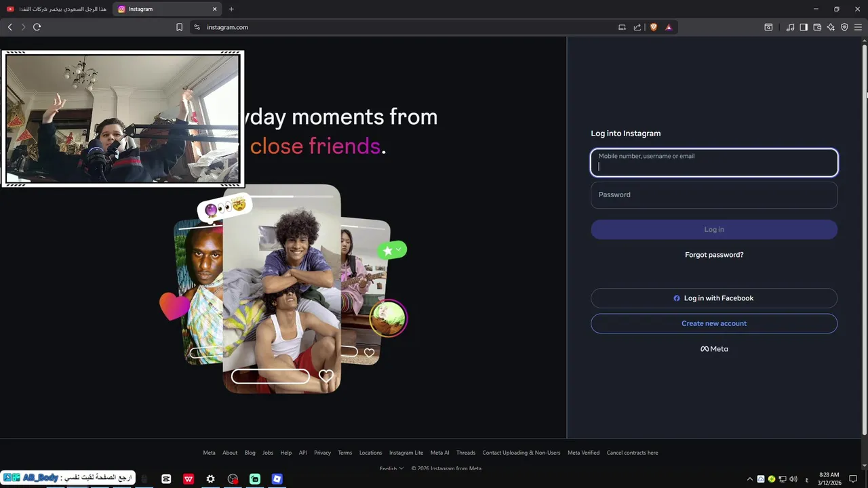This screenshot has height=488, width=868.
Task: Open the Meta Verified footer link
Action: [x=584, y=453]
